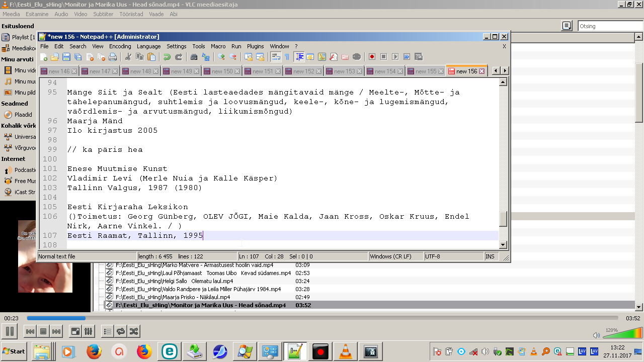Pause the VLC video playback
Screen dimensions: 644x362
tap(9, 331)
